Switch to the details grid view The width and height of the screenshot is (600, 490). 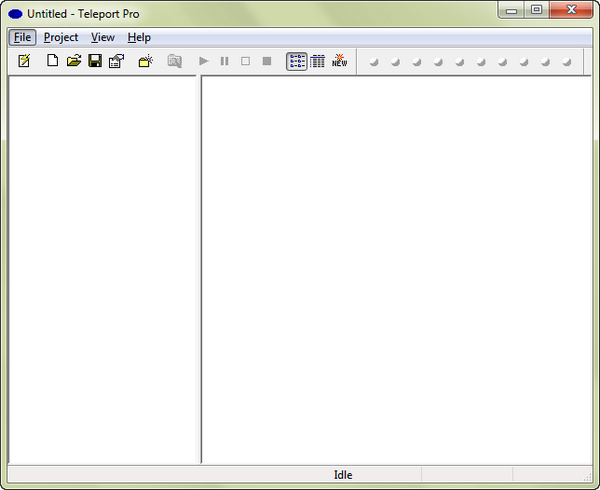tap(318, 61)
